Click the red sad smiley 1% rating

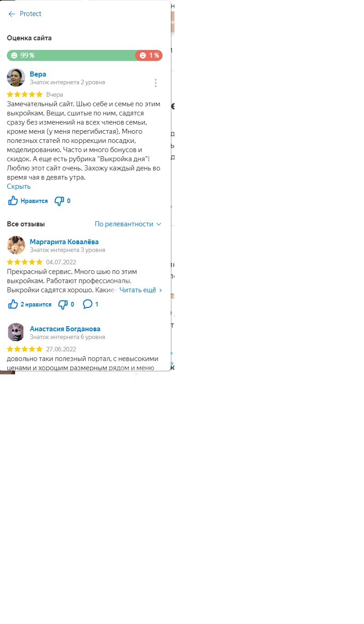coord(149,55)
